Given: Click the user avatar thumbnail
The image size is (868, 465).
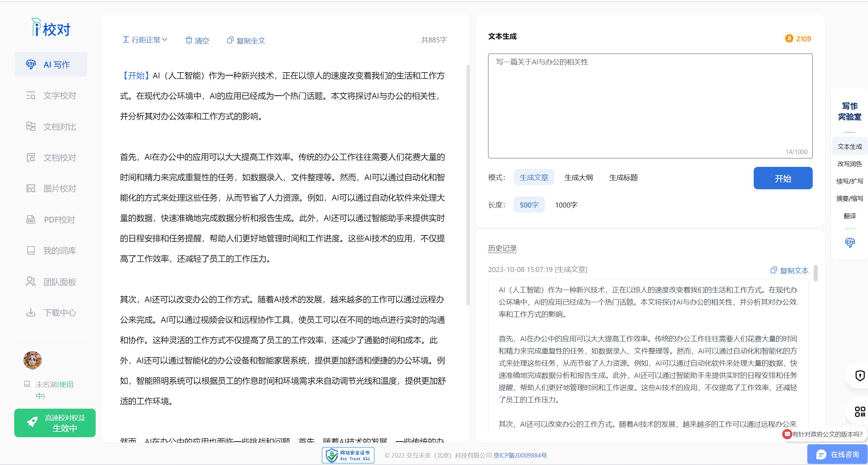Looking at the screenshot, I should [33, 360].
